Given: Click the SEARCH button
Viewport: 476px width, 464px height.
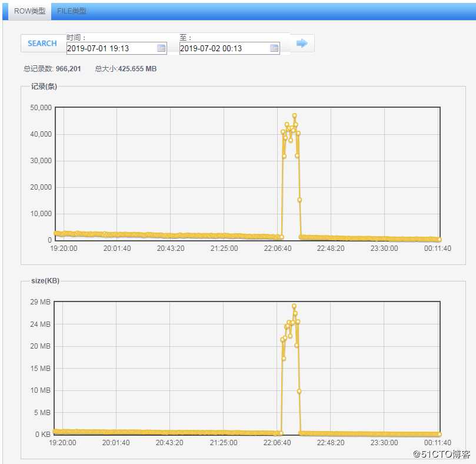Looking at the screenshot, I should 42,44.
